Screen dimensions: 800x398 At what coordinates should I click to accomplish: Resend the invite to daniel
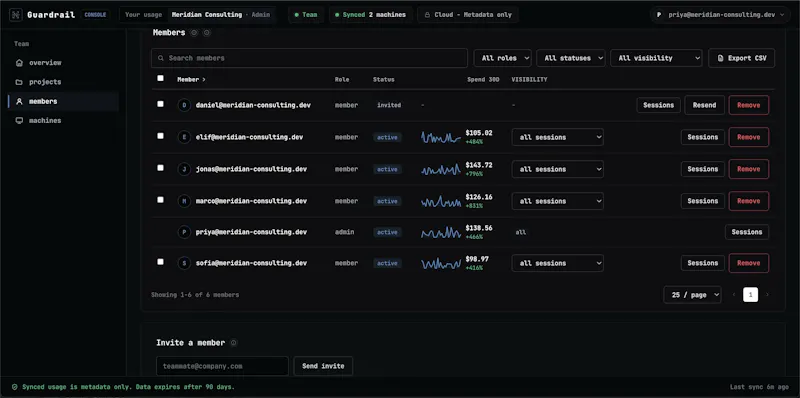pyautogui.click(x=705, y=105)
